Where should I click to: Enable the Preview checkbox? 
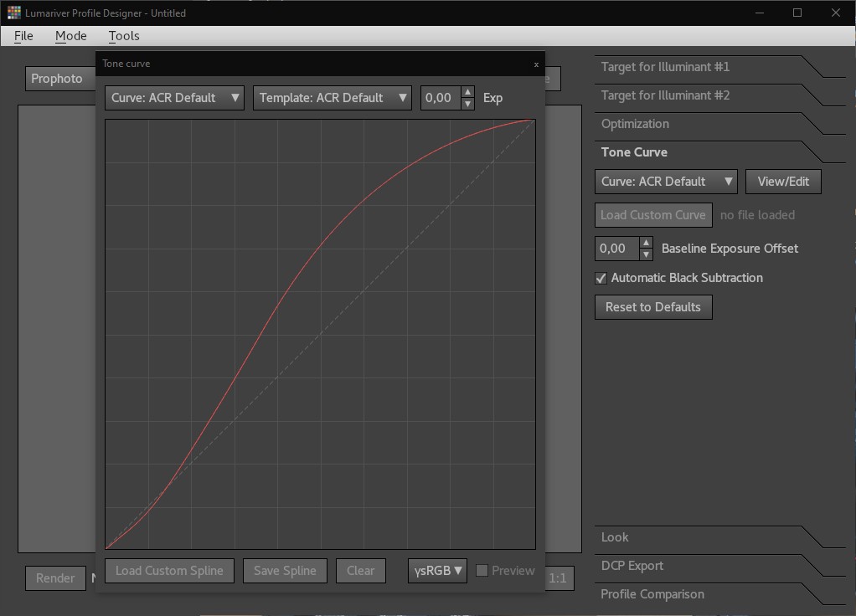(x=482, y=571)
